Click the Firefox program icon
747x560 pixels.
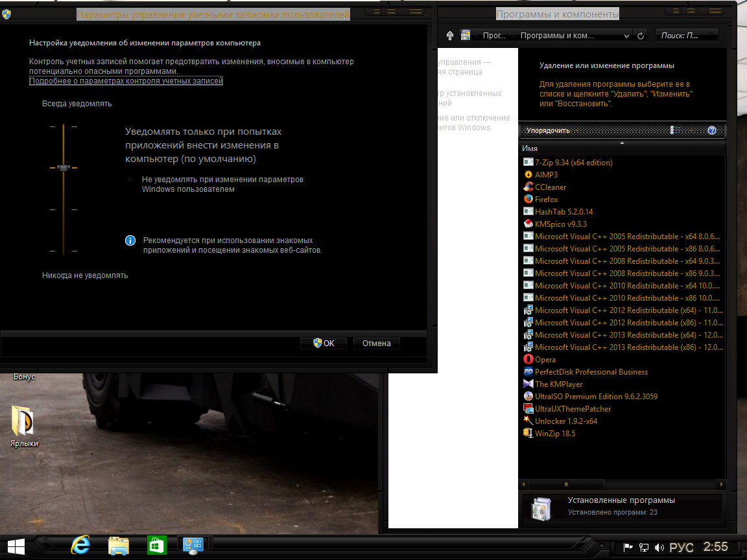point(528,199)
